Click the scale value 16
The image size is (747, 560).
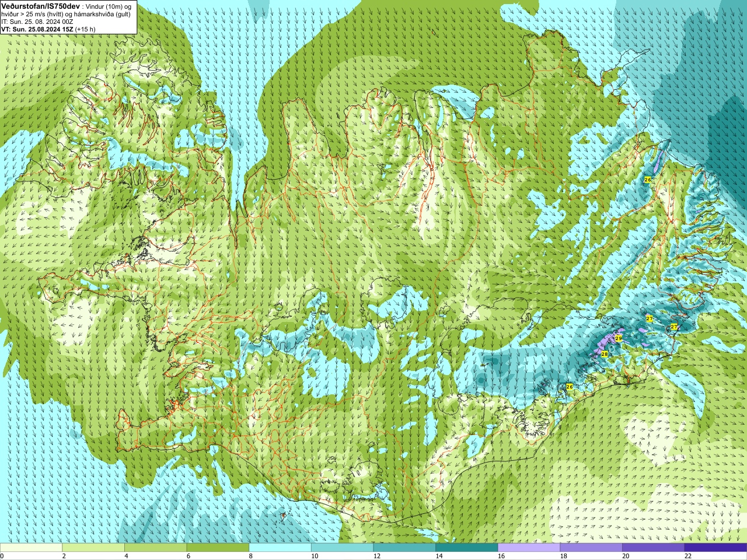501,556
